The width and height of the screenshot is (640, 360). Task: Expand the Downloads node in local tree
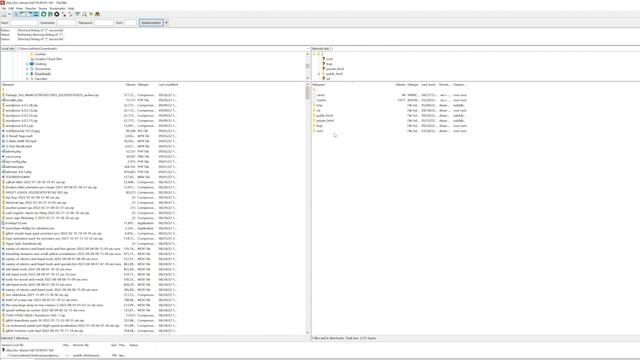27,74
